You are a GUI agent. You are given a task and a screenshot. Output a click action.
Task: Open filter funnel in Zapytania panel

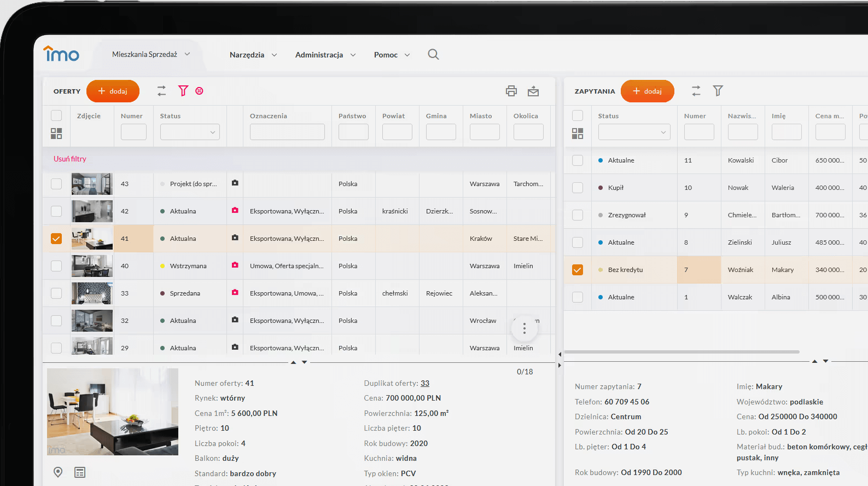718,91
